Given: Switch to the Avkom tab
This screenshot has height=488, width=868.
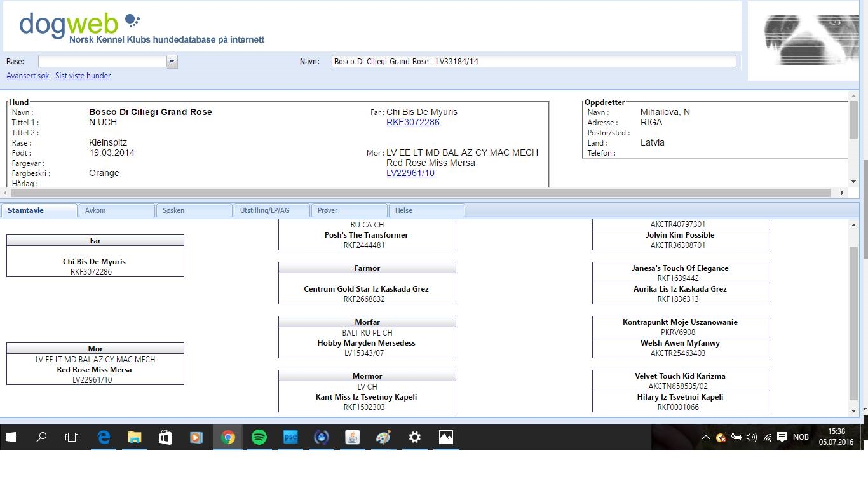Looking at the screenshot, I should 116,210.
